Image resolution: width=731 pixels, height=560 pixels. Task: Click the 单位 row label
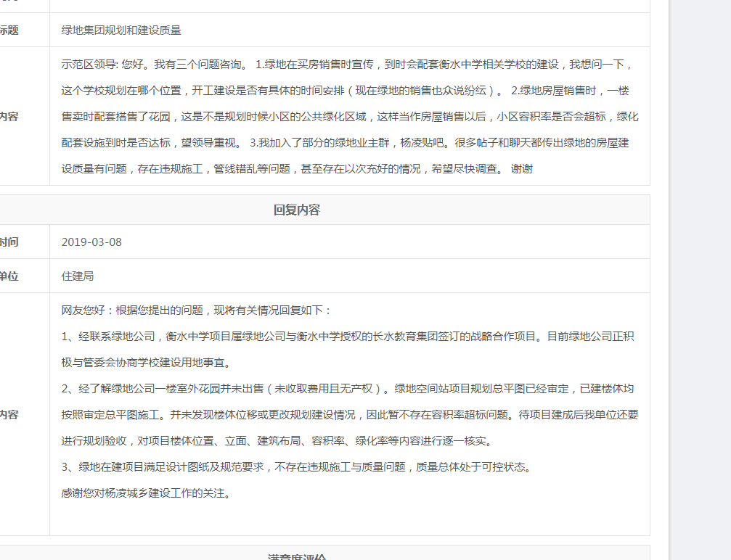tap(9, 276)
